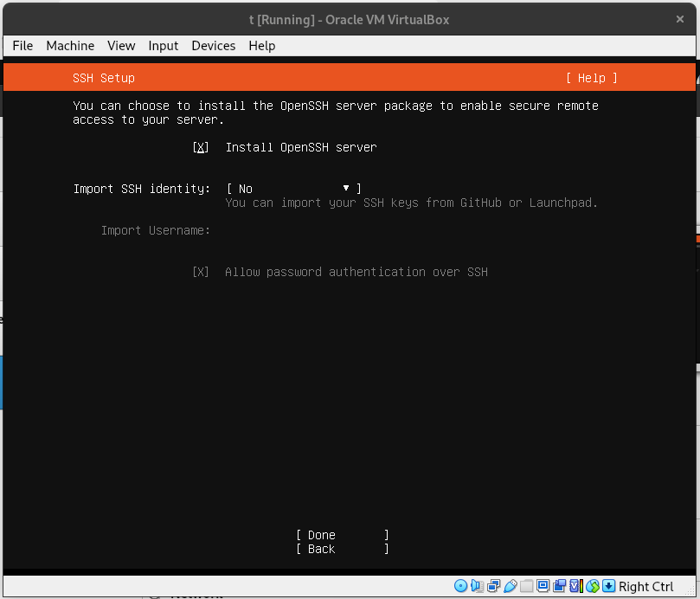Click the display status bar icon
The width and height of the screenshot is (700, 599).
coord(543,587)
